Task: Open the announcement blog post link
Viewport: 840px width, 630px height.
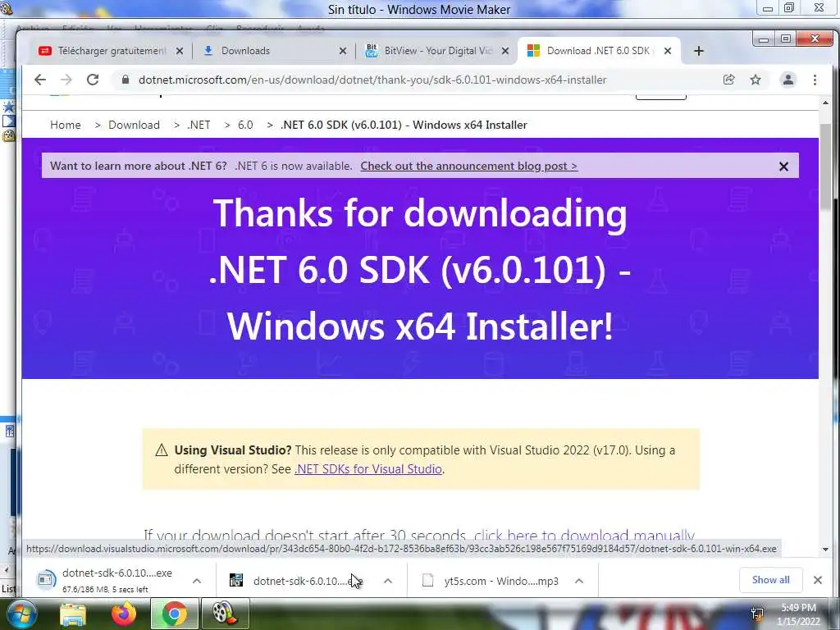Action: (468, 166)
